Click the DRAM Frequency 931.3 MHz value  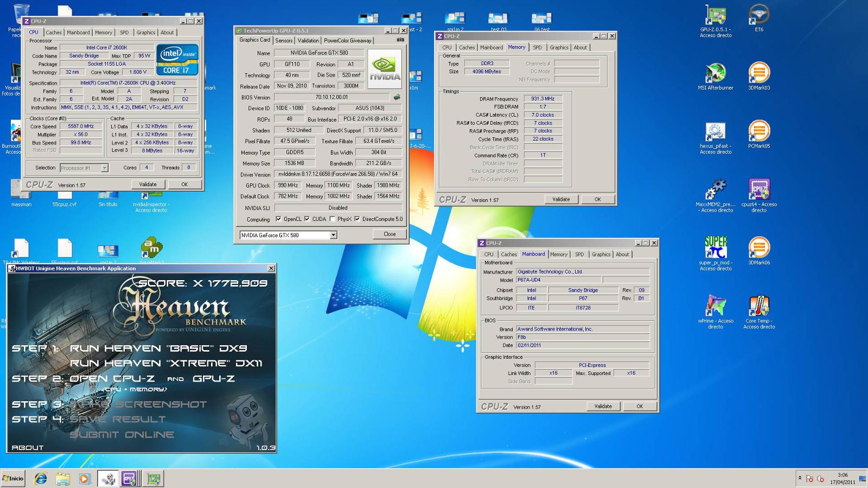(542, 99)
